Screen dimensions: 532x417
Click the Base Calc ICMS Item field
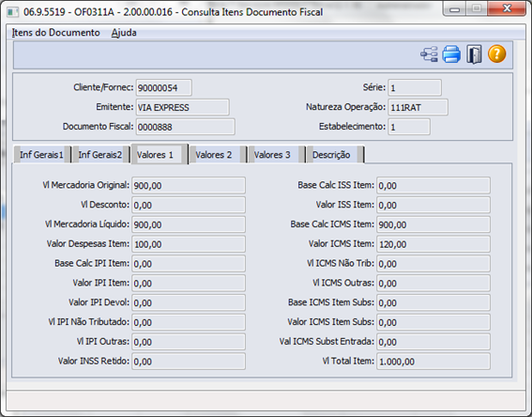click(433, 224)
